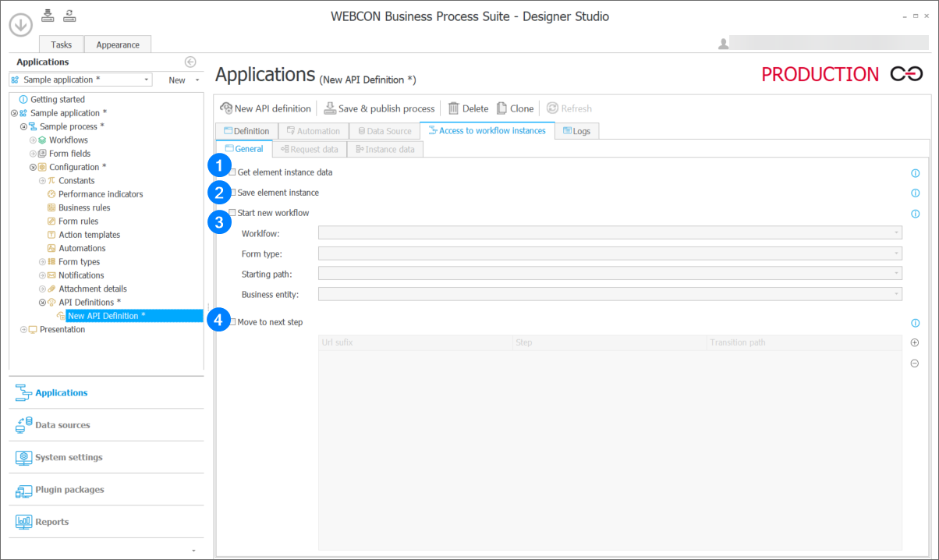The width and height of the screenshot is (939, 560).
Task: Open info icon for Get element instance data
Action: [915, 173]
